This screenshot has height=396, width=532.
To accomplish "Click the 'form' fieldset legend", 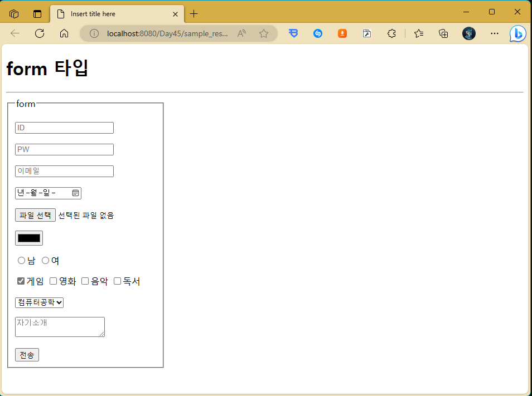I will [x=26, y=104].
